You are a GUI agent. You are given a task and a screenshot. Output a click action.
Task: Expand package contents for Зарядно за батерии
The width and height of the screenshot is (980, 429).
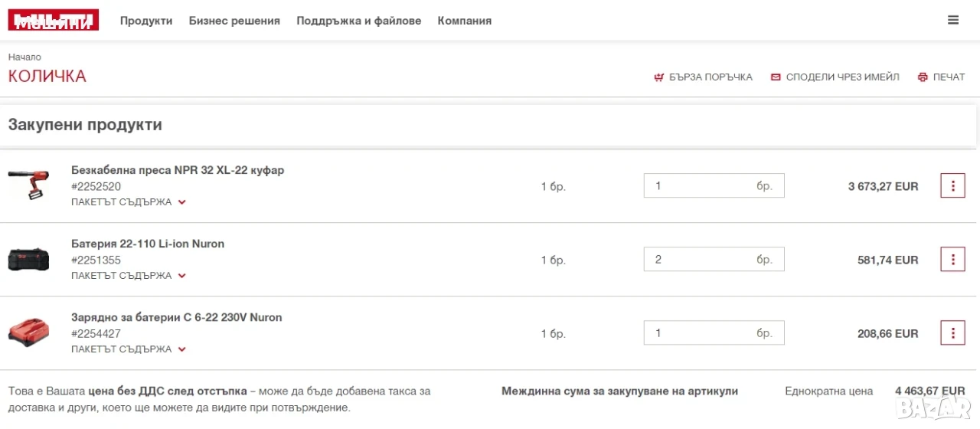click(129, 349)
